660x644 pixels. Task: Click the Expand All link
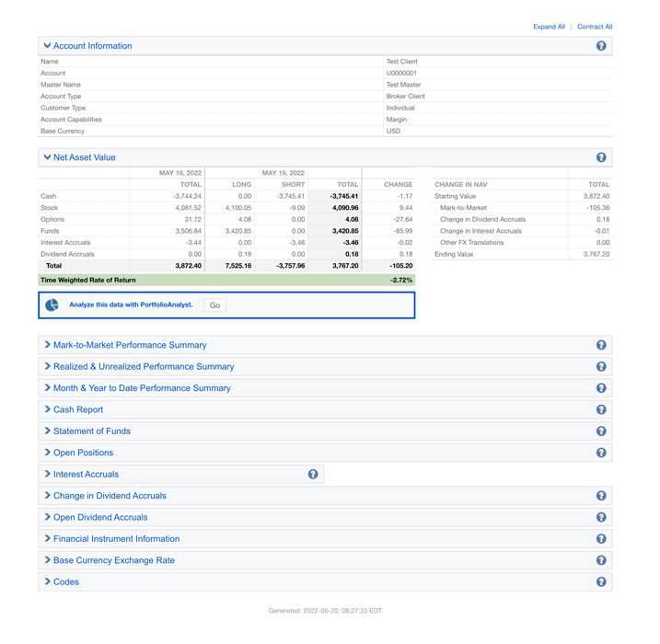point(549,27)
